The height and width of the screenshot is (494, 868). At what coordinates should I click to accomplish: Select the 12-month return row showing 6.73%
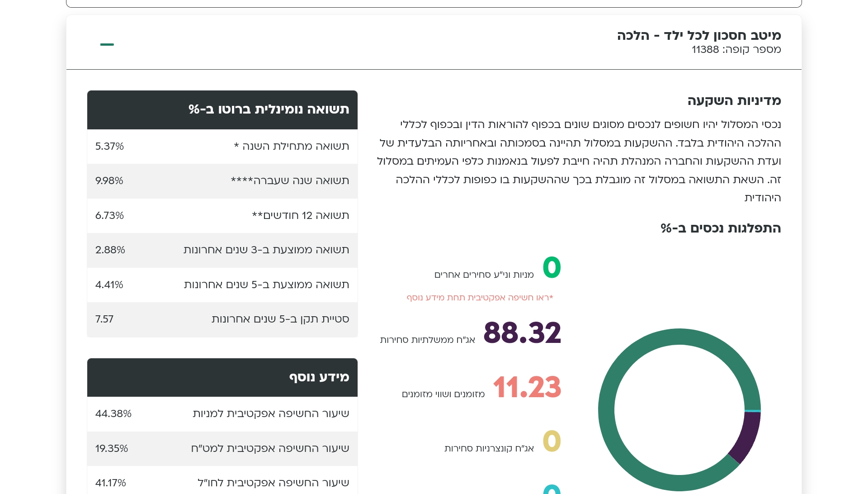pyautogui.click(x=222, y=216)
